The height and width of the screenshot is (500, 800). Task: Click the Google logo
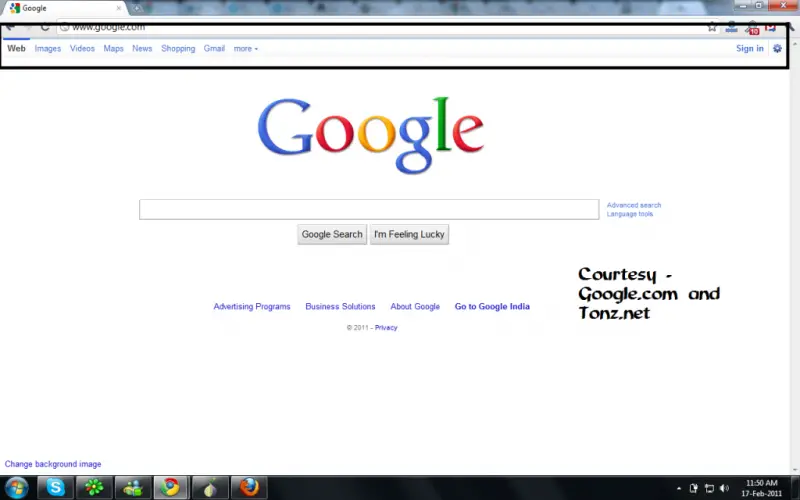click(371, 135)
